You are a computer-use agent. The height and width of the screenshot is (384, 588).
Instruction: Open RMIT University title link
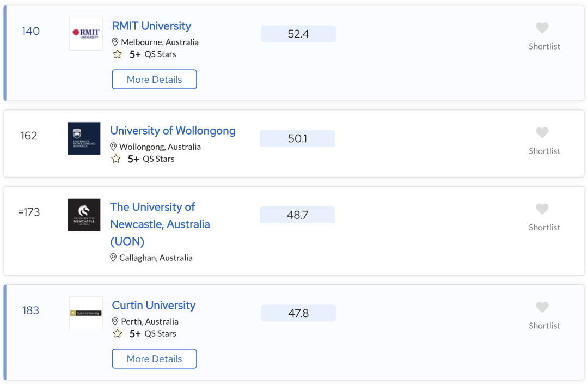(x=151, y=26)
